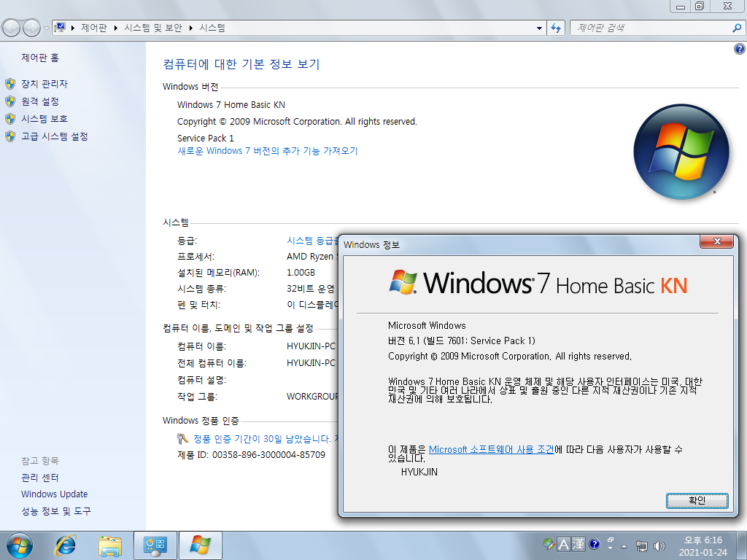Open recent pages dropdown beside Forward button
This screenshot has height=560, width=747.
[x=46, y=28]
